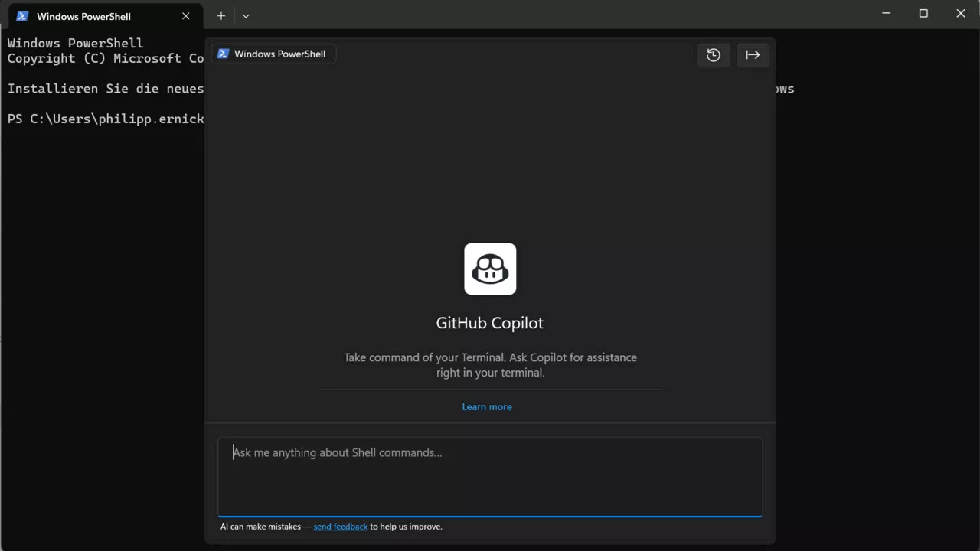Click the GitHub Copilot heading text
Image resolution: width=980 pixels, height=551 pixels.
490,323
